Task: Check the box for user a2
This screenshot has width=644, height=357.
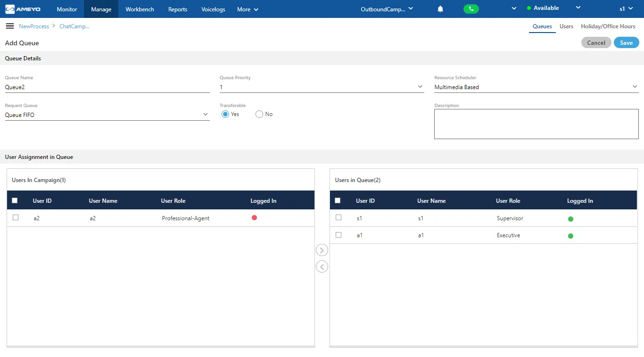Action: pyautogui.click(x=16, y=217)
